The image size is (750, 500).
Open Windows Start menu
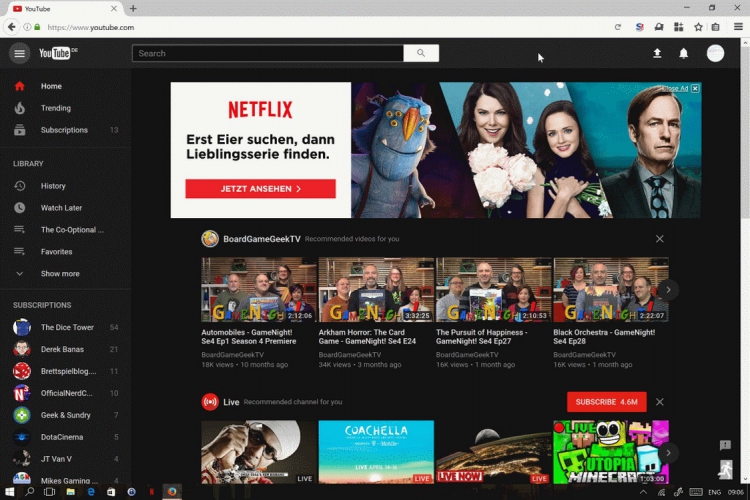click(x=9, y=491)
